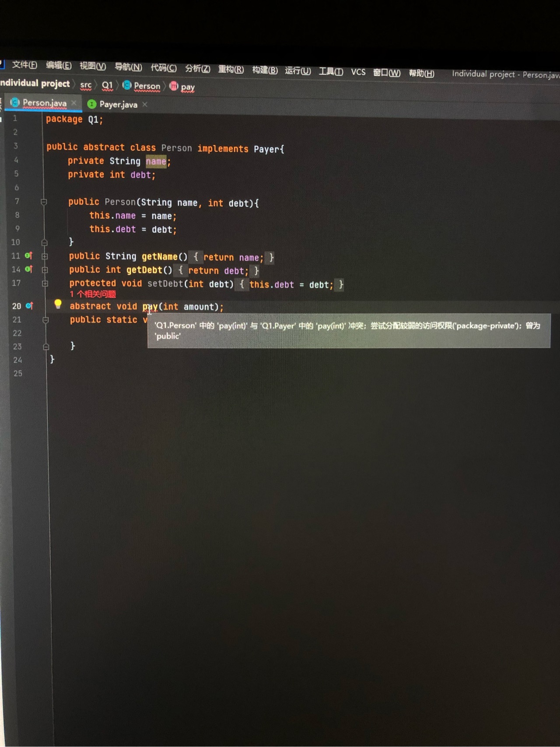Open the VCS menu
The width and height of the screenshot is (560, 747).
[358, 72]
